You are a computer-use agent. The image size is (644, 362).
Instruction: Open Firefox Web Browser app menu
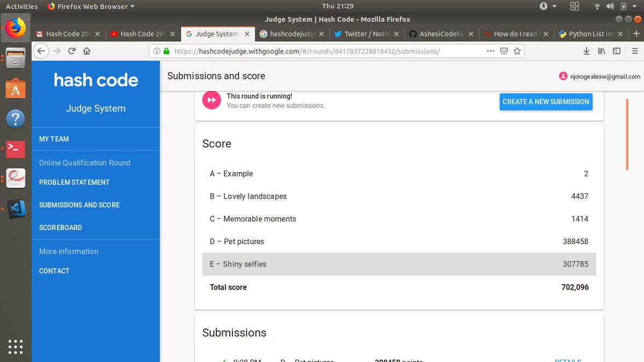click(x=91, y=6)
